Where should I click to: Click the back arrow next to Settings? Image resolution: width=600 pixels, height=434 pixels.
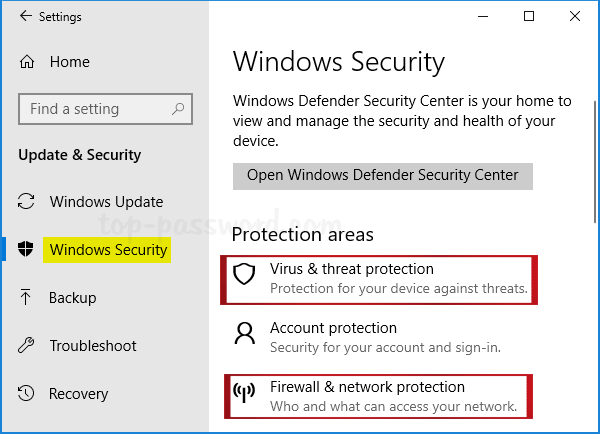point(26,16)
